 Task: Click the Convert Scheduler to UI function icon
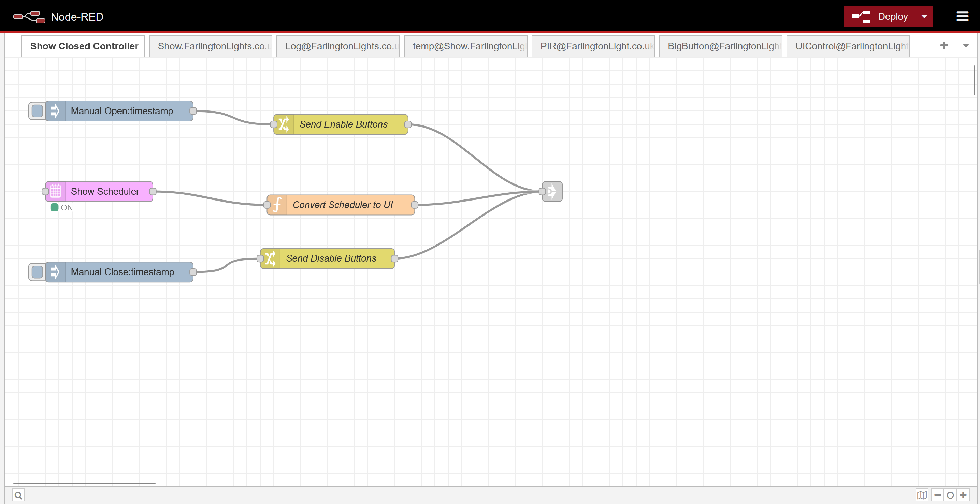[277, 205]
